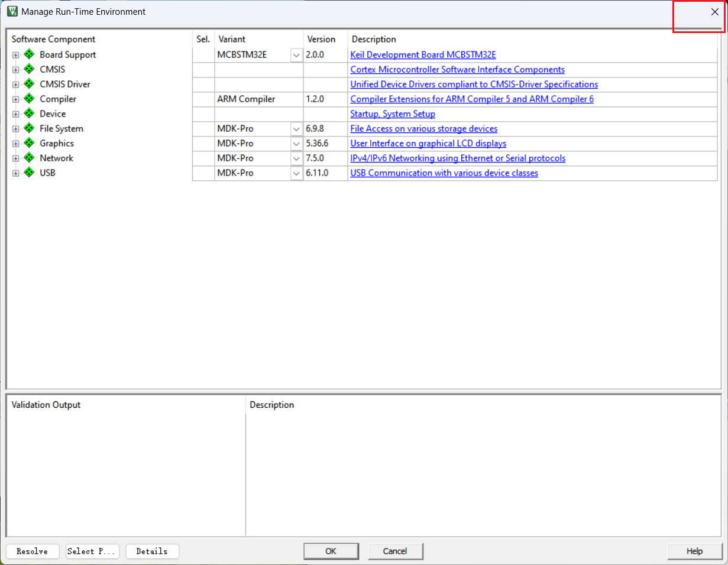Open the Help button

[x=694, y=551]
